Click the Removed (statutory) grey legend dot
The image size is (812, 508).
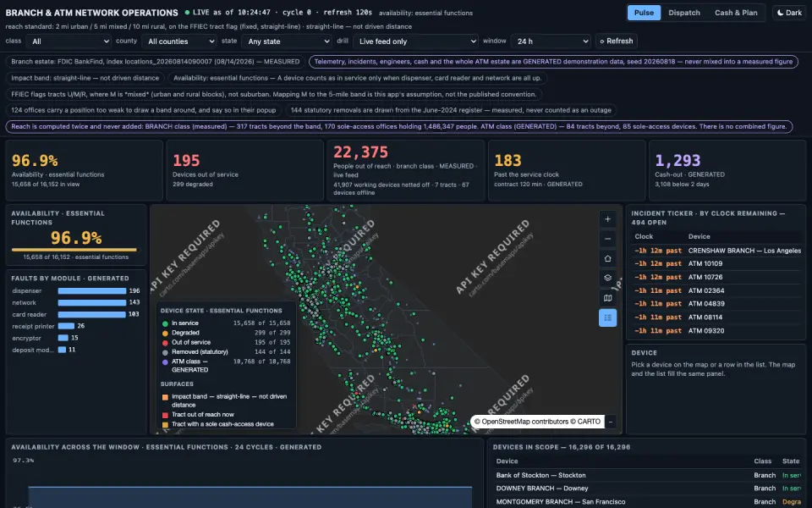click(165, 352)
